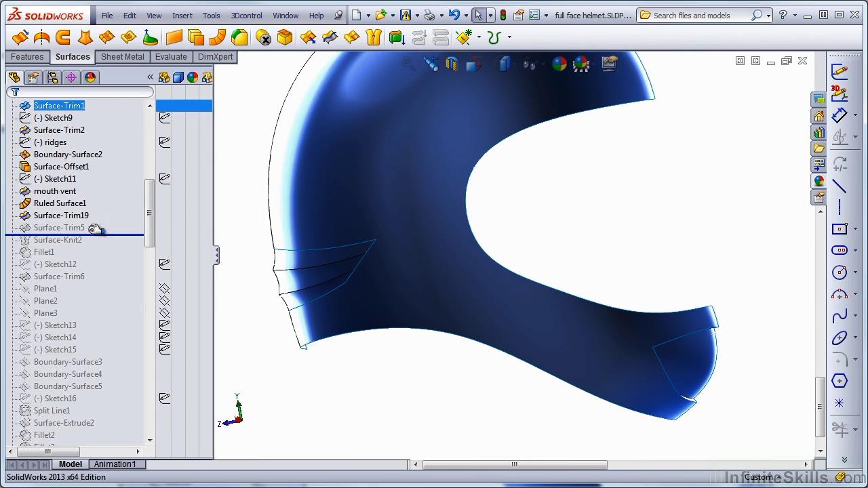
Task: Expand the search options dropdown
Action: click(x=768, y=15)
